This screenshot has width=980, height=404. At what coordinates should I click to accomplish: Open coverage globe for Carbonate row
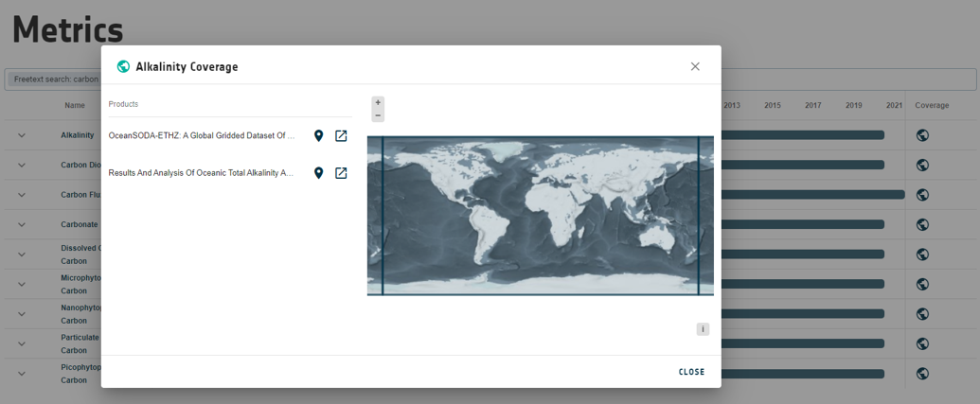(922, 224)
